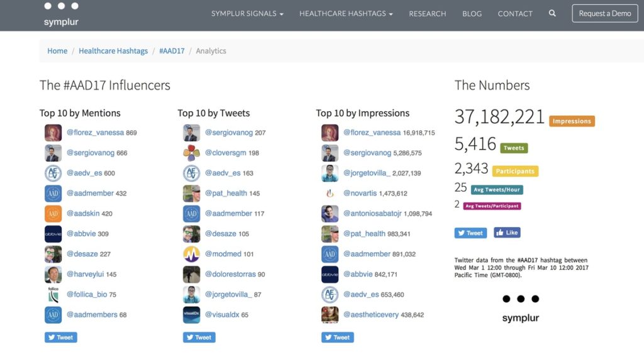
Task: Open @cloversgm profile link
Action: [x=226, y=153]
